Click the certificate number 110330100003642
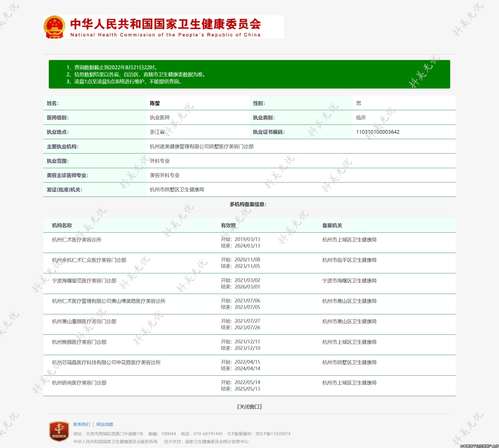 point(378,132)
